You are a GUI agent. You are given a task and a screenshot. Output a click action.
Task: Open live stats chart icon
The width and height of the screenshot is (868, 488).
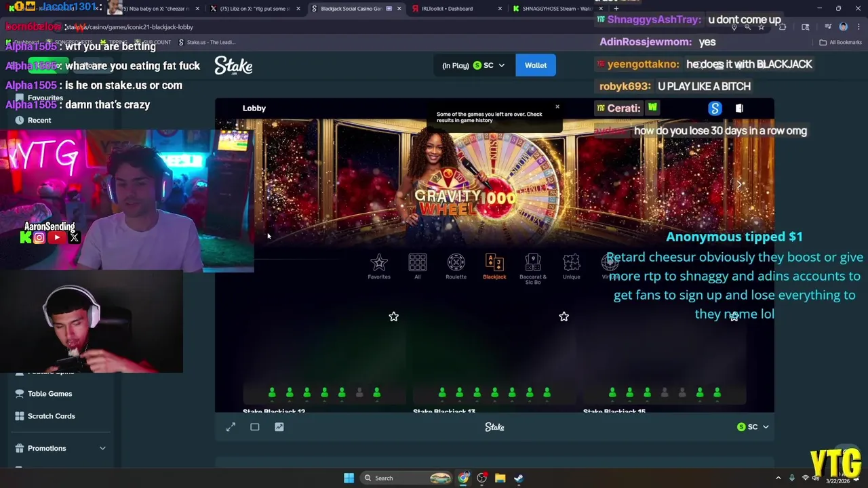(x=279, y=427)
